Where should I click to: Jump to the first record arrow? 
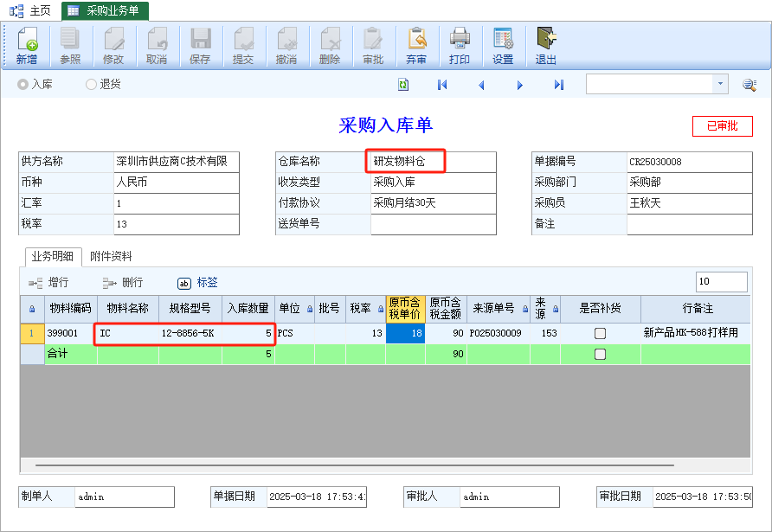coord(442,85)
